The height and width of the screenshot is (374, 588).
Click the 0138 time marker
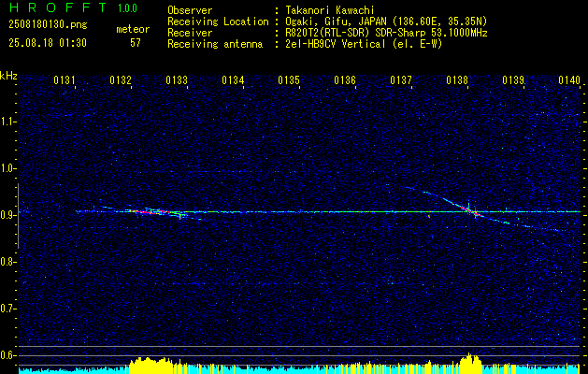click(x=457, y=80)
